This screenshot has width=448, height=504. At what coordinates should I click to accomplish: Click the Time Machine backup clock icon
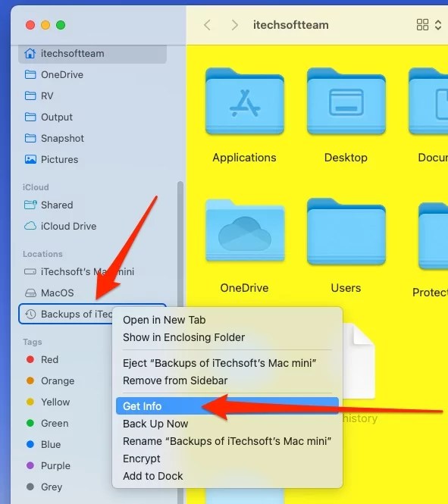coord(30,314)
